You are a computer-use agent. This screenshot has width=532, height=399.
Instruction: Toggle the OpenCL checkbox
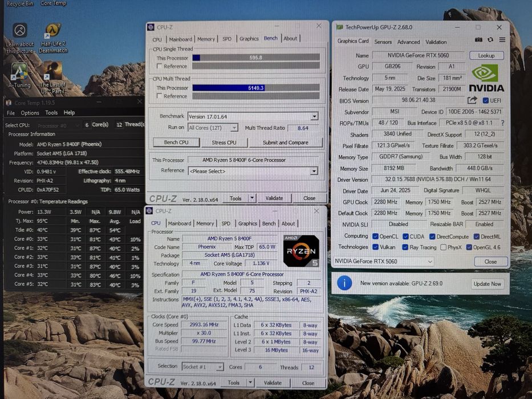pyautogui.click(x=375, y=237)
